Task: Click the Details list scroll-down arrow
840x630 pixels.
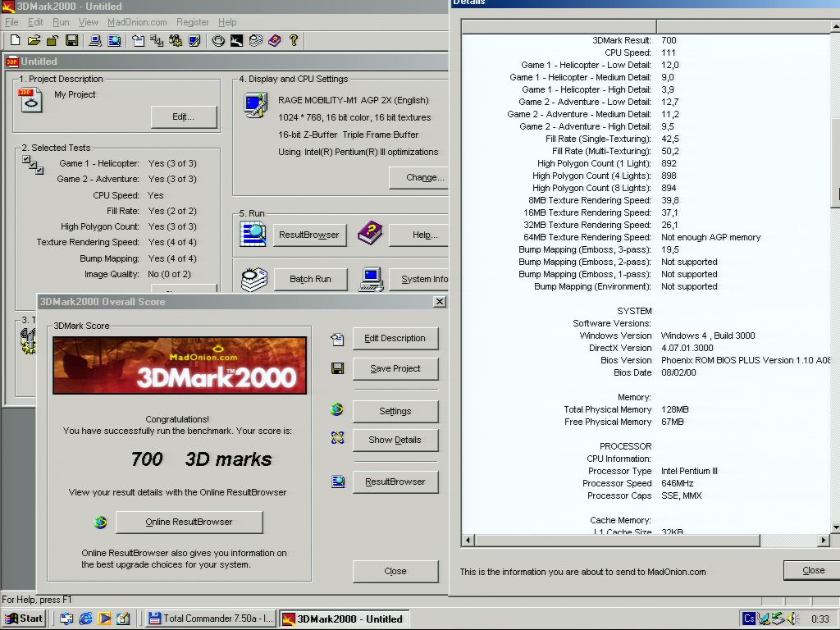Action: (x=835, y=527)
